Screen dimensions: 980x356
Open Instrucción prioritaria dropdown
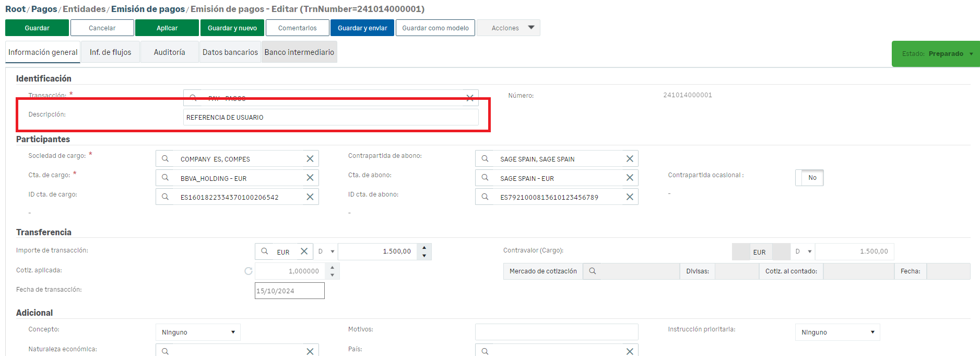coord(837,332)
